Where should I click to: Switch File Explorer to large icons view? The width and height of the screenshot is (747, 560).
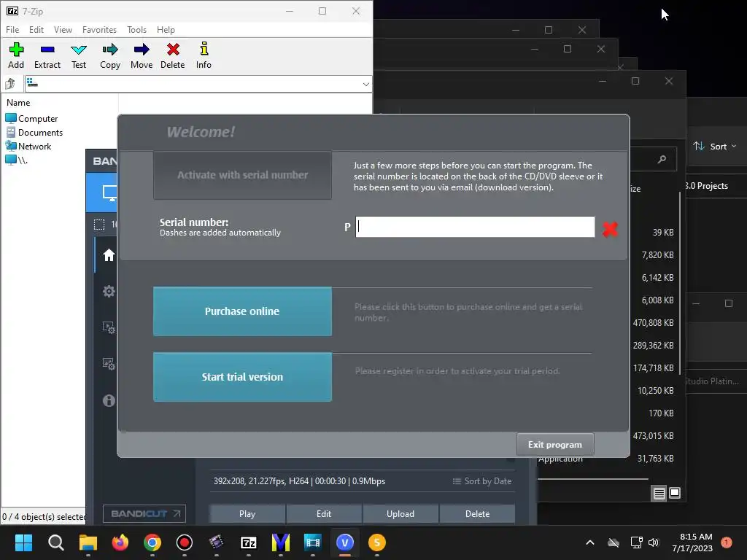click(x=675, y=493)
